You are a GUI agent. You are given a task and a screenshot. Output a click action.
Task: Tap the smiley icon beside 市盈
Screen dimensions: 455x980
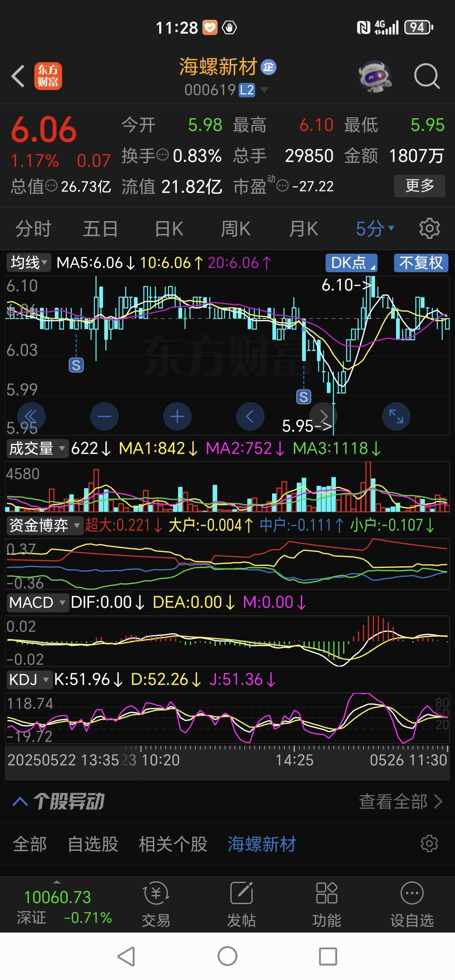[x=282, y=186]
